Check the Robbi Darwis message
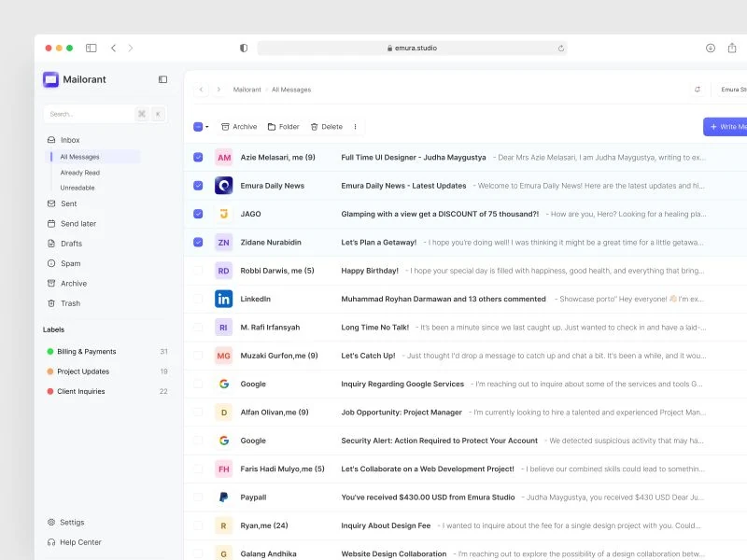Viewport: 747px width, 560px height. pos(198,271)
